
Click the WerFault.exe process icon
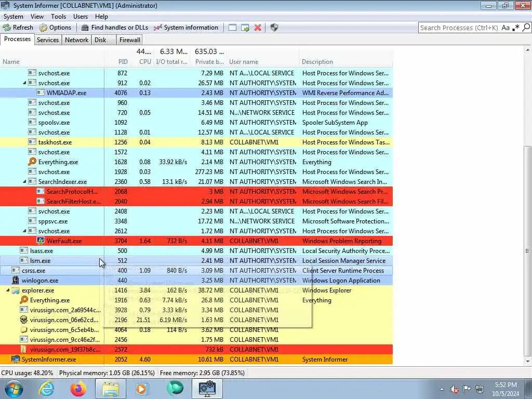41,241
